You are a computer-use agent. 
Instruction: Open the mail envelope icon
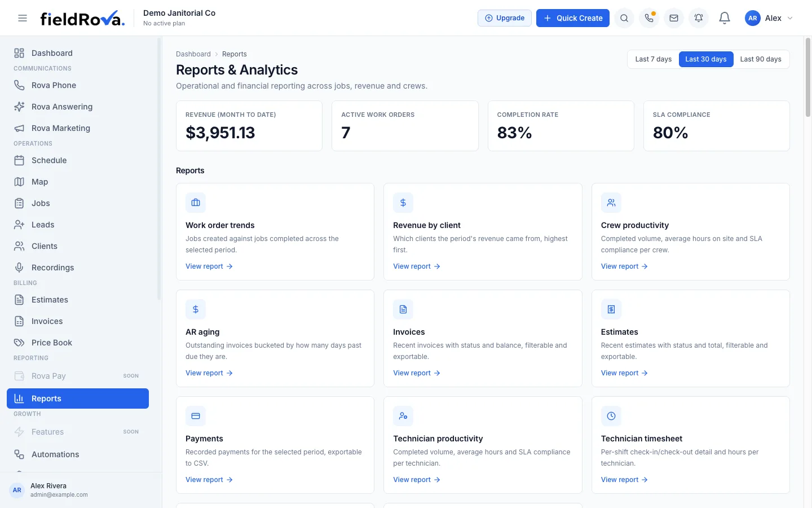(x=674, y=18)
